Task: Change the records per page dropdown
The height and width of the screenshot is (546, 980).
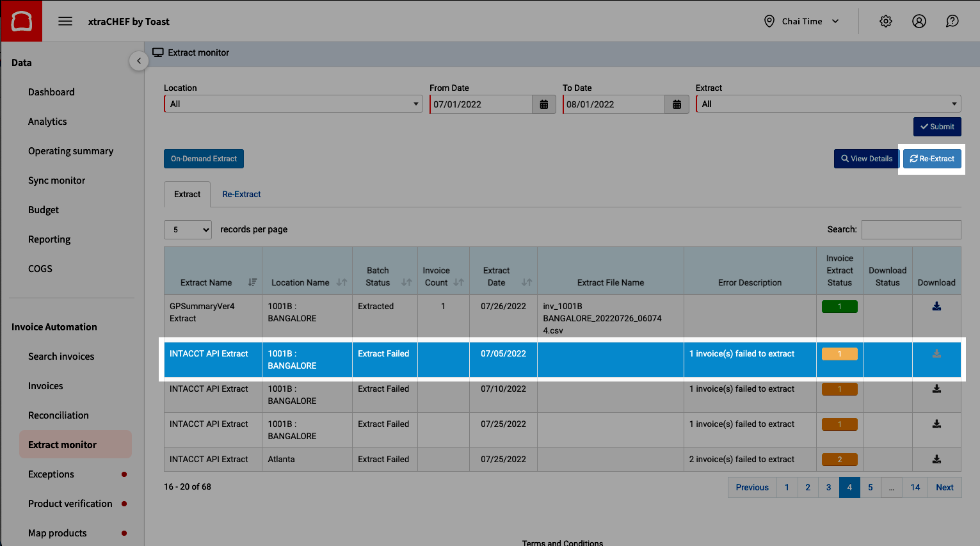Action: click(188, 230)
